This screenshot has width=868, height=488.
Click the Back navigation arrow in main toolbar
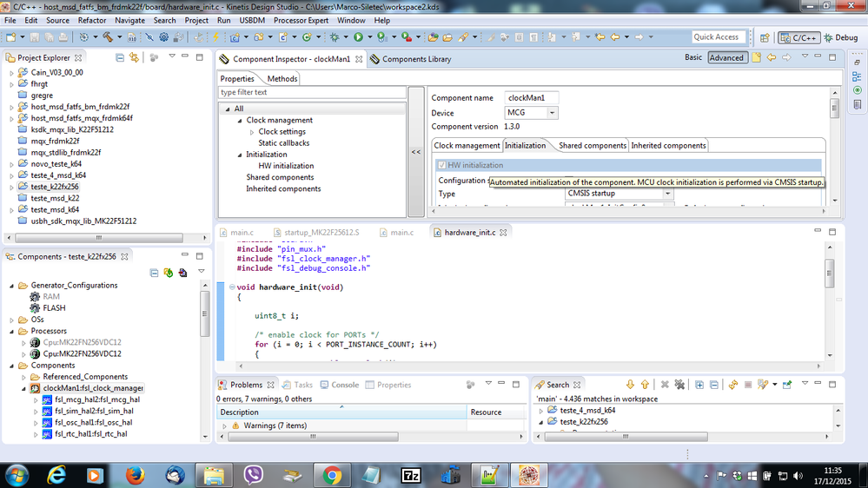[x=615, y=37]
